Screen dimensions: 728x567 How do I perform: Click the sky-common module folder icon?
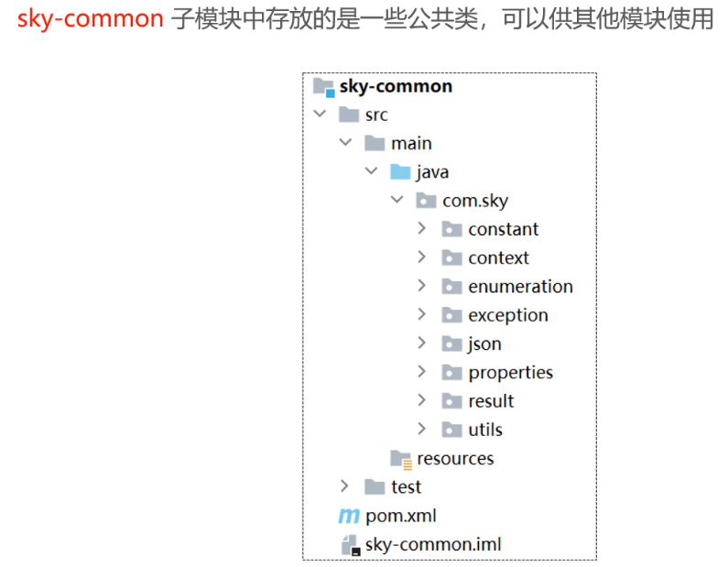pos(323,87)
